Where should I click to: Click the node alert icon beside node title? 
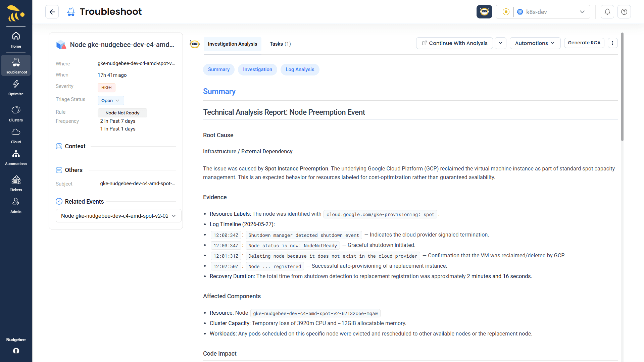click(x=61, y=45)
